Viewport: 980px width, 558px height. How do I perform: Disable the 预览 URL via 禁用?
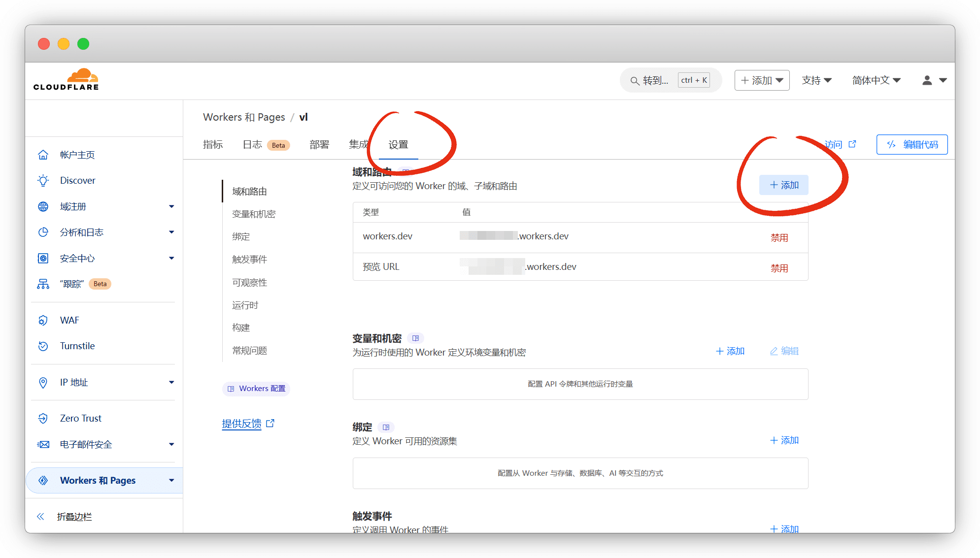(779, 268)
